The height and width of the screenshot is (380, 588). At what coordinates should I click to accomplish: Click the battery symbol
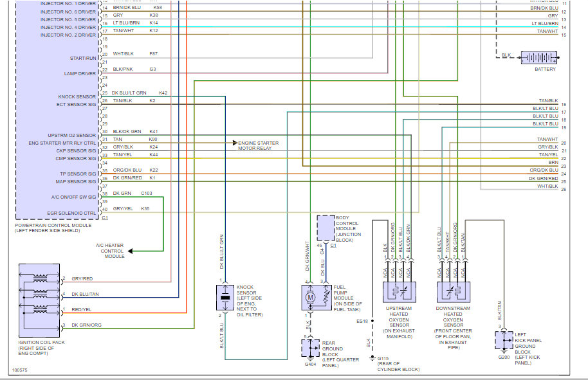(539, 58)
